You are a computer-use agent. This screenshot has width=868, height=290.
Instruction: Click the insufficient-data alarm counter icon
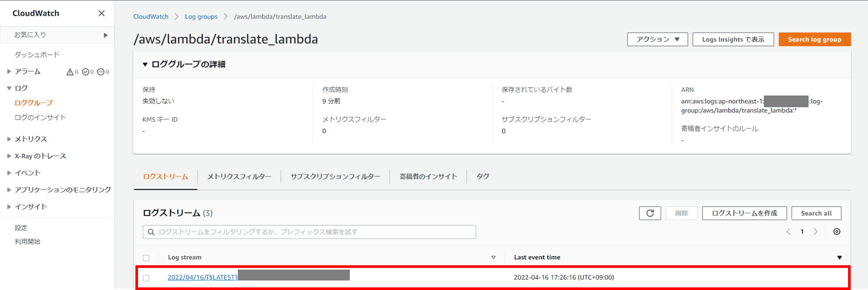click(101, 71)
